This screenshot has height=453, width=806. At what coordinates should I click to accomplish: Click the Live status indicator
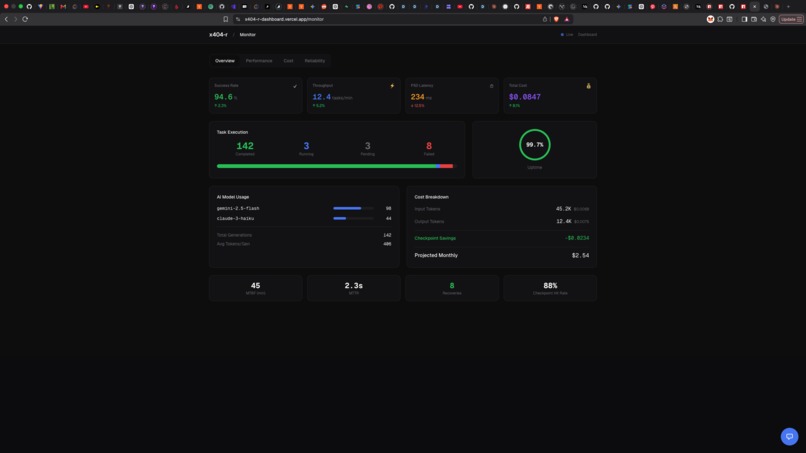(566, 34)
